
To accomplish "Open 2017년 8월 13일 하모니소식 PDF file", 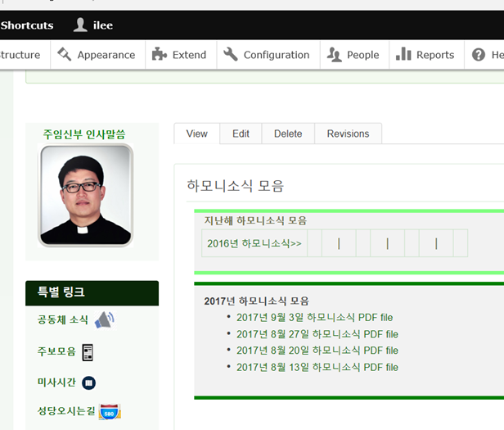I will [317, 367].
